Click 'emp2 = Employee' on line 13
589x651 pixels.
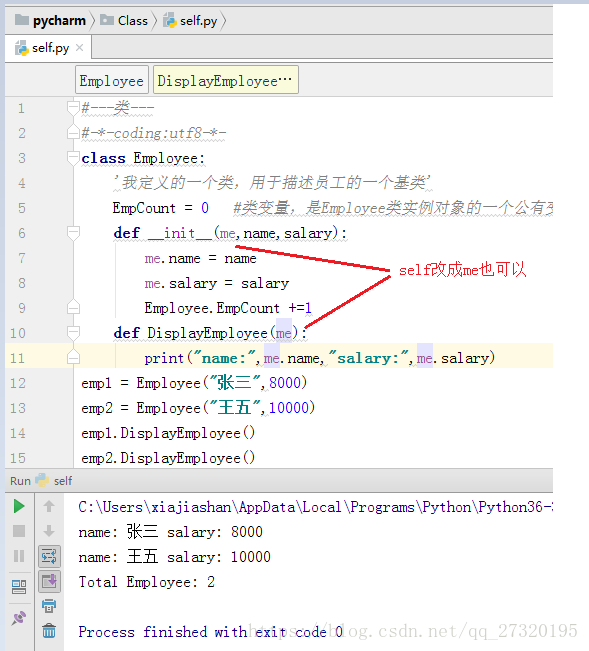pyautogui.click(x=141, y=408)
